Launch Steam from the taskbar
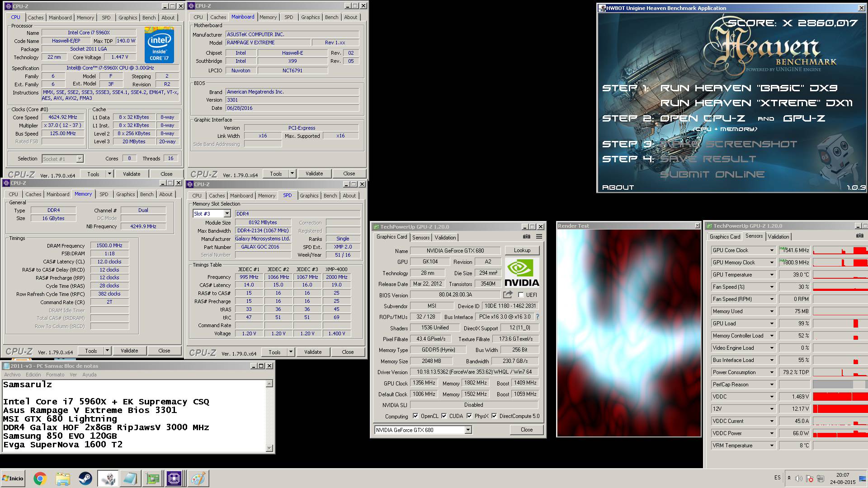The width and height of the screenshot is (868, 488). 85,479
